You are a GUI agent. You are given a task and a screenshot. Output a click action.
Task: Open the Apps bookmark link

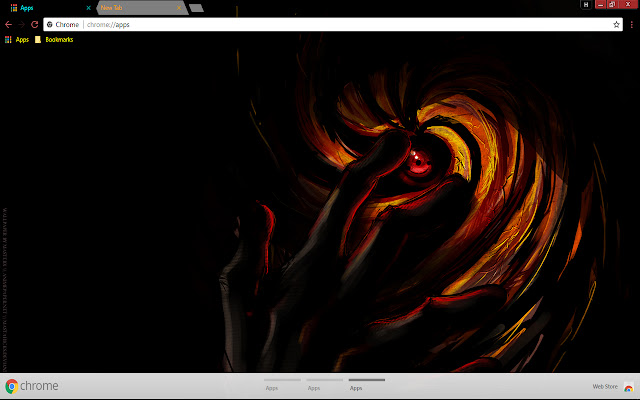click(22, 40)
